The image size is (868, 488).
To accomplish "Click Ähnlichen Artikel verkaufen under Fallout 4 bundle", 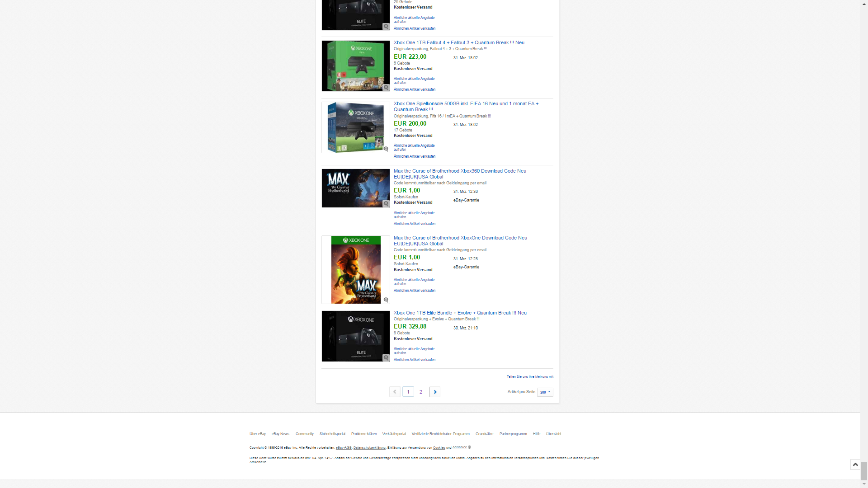I will 415,89.
